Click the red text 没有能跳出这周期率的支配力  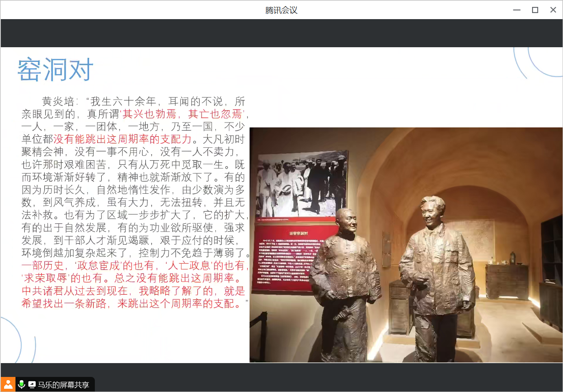(x=123, y=139)
